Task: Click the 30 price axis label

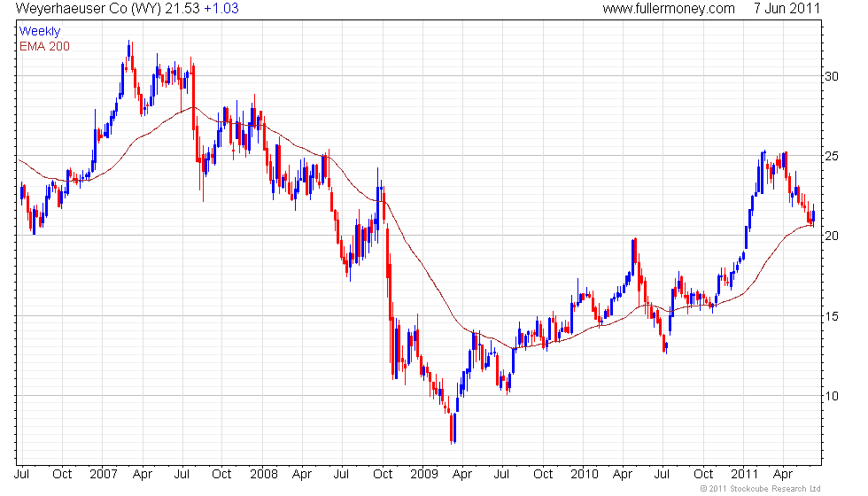Action: [x=832, y=76]
